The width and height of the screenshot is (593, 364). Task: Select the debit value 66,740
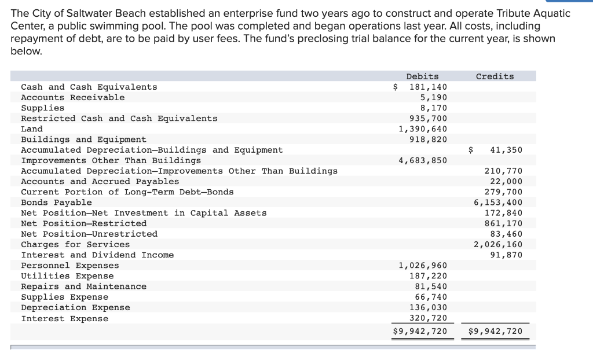coord(431,297)
